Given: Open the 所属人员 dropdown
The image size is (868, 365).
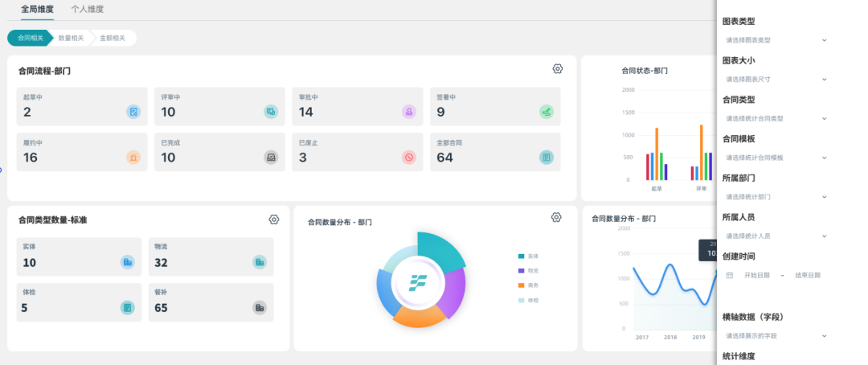Looking at the screenshot, I should click(x=776, y=236).
